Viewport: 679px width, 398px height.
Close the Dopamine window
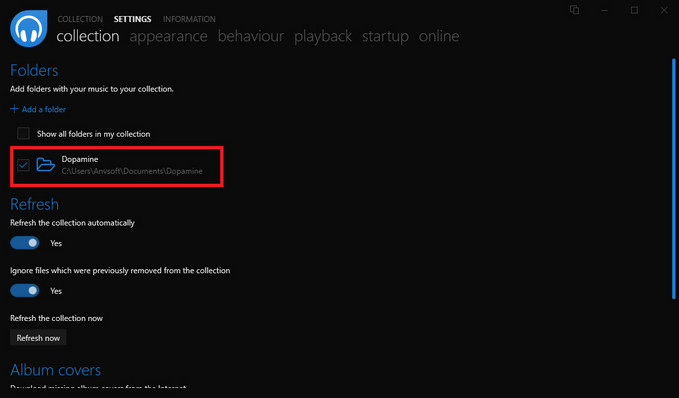[x=664, y=10]
